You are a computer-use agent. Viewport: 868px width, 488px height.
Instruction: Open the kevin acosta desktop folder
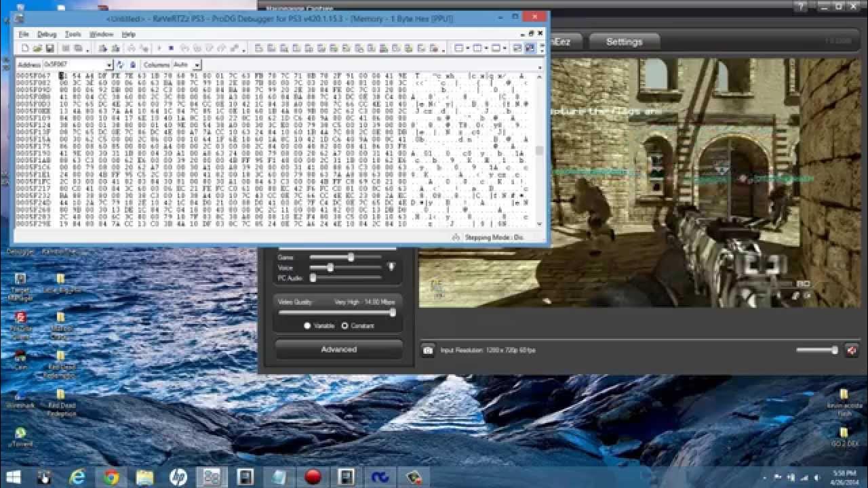pyautogui.click(x=844, y=401)
